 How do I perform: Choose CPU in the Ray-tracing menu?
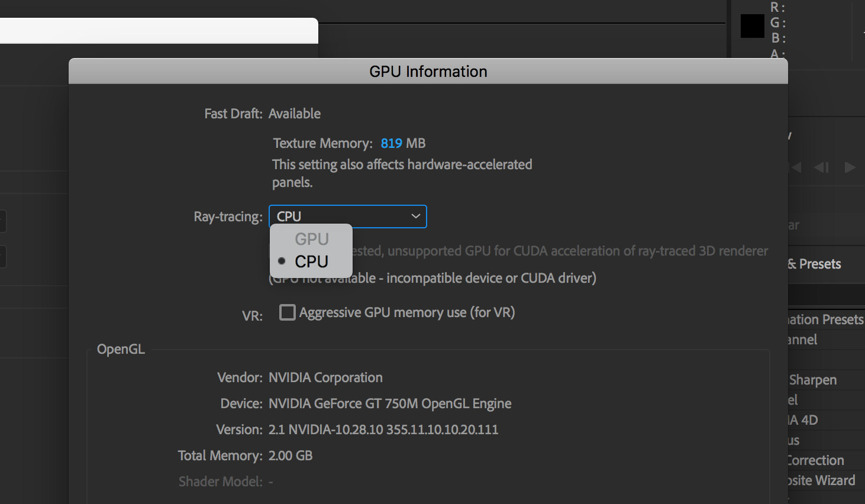[312, 261]
